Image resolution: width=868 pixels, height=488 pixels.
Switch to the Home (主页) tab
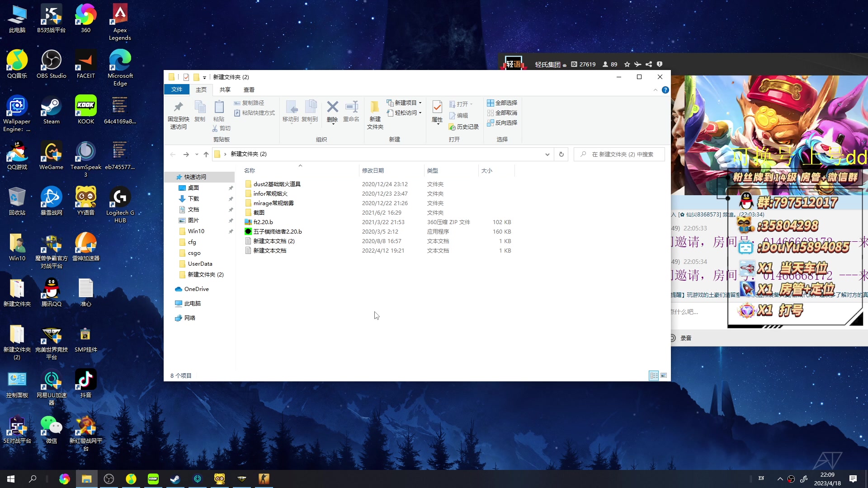201,89
